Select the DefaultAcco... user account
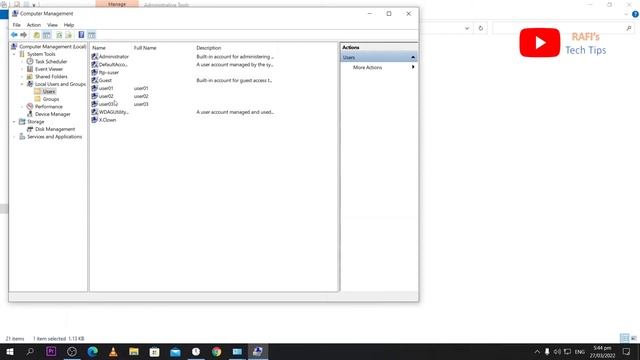This screenshot has height=360, width=640. 113,64
